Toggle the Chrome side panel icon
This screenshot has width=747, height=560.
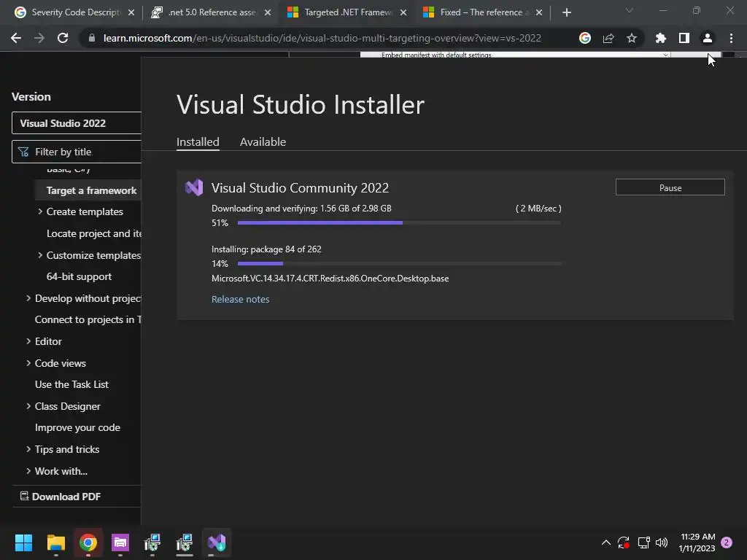[x=684, y=38]
